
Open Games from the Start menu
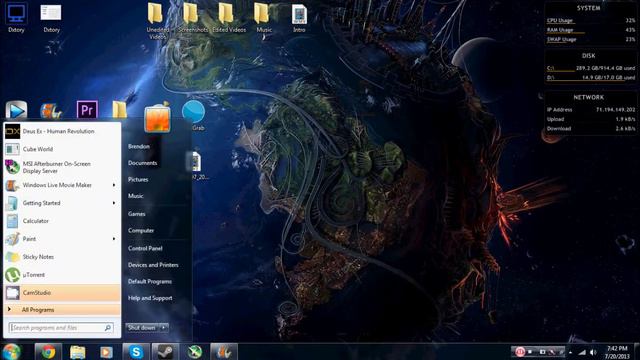[136, 214]
